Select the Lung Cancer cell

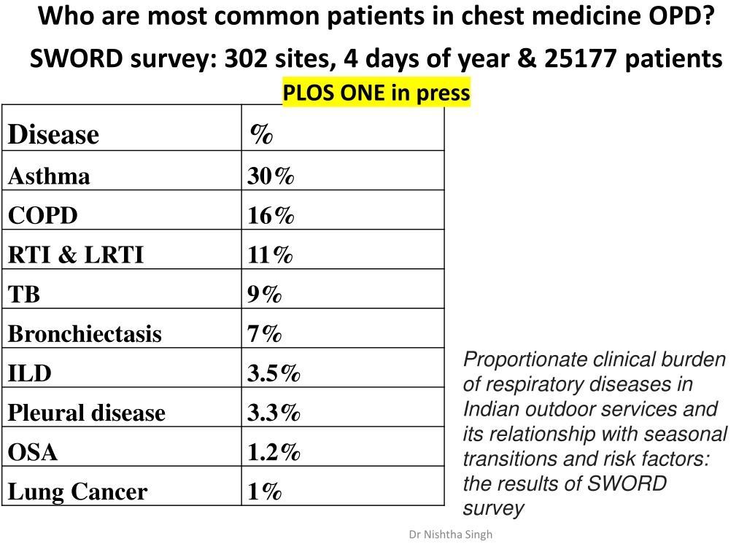[x=122, y=486]
